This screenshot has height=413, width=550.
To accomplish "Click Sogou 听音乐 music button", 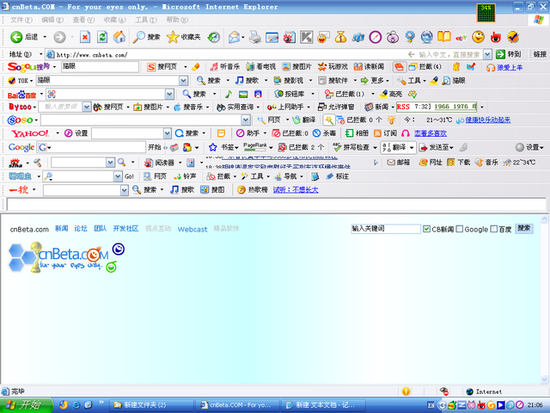I will [x=225, y=67].
